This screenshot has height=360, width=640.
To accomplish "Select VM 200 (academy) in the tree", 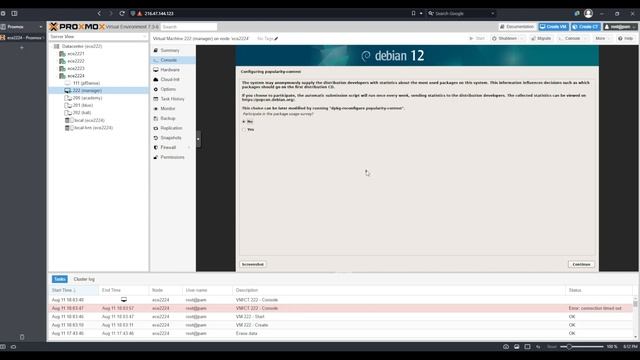I will click(x=87, y=98).
